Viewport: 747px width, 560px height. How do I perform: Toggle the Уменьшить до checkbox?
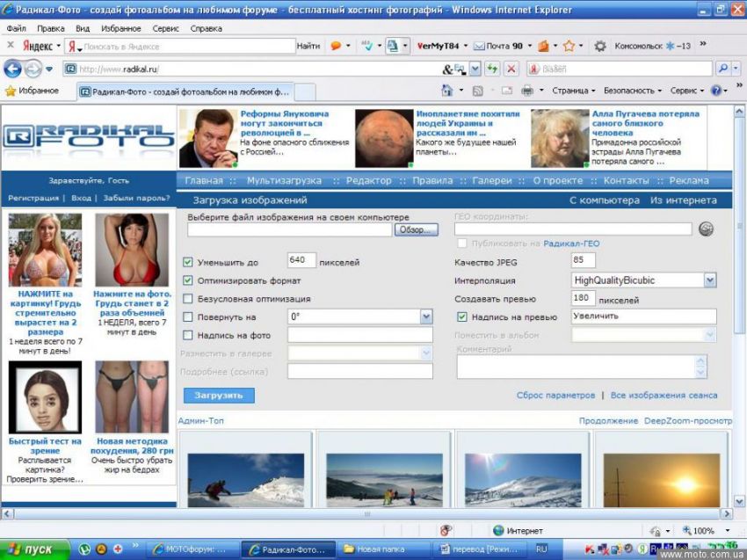(x=188, y=262)
